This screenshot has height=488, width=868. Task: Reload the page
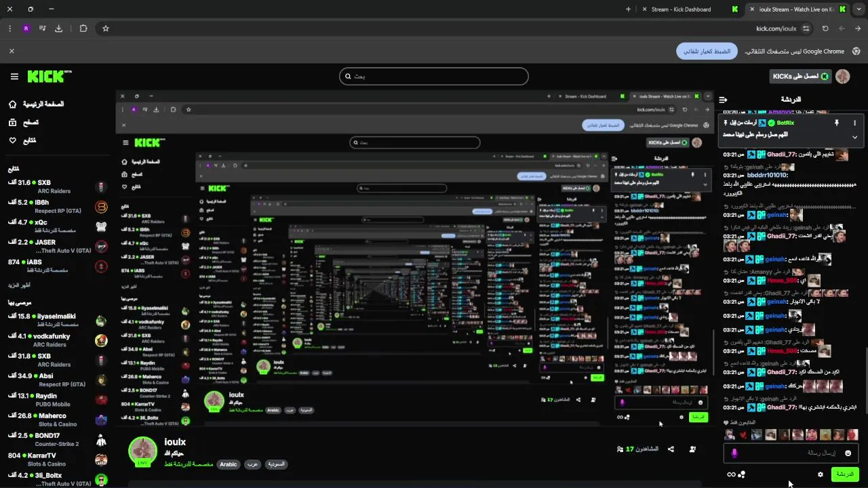pos(825,28)
